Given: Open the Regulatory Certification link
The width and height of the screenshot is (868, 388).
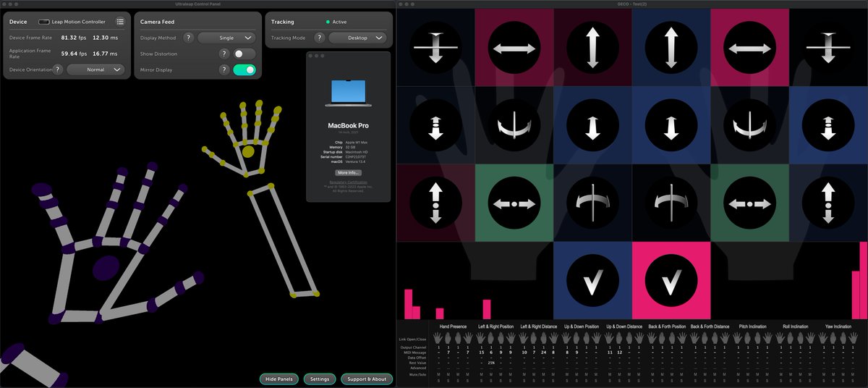Looking at the screenshot, I should (348, 182).
